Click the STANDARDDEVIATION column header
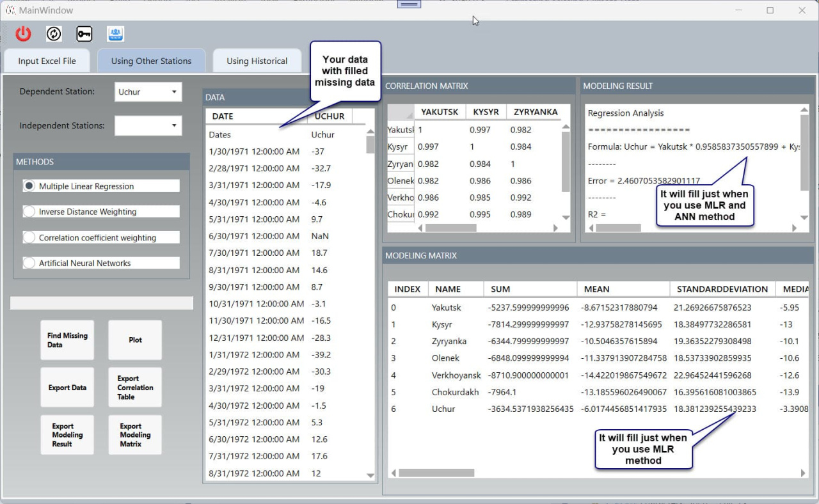 pos(722,289)
